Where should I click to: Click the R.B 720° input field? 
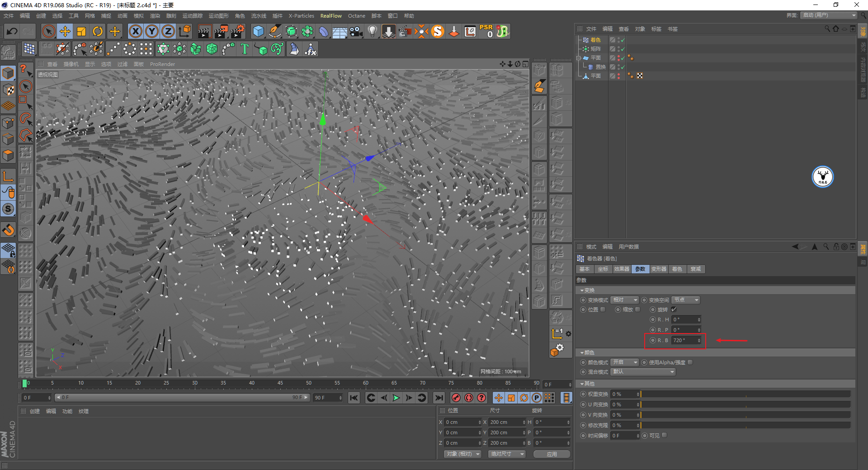click(x=686, y=340)
